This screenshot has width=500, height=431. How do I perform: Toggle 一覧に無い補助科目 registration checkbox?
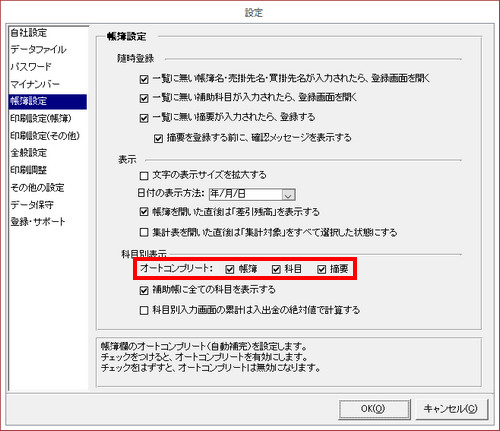144,99
